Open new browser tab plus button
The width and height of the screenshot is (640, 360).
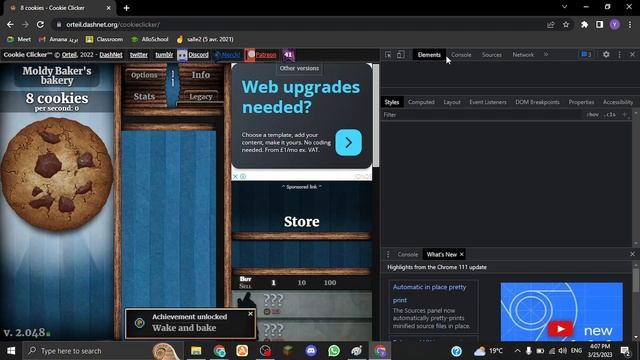click(126, 8)
